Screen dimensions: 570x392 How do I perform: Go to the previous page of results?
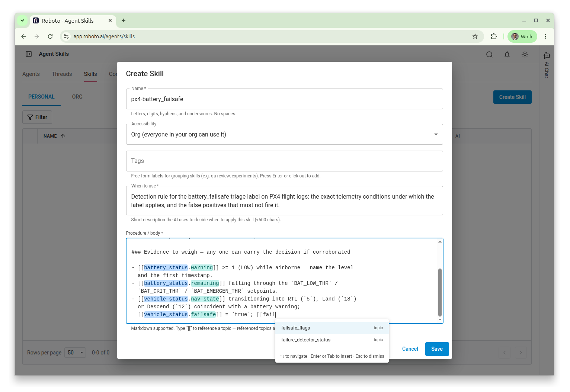coord(505,353)
